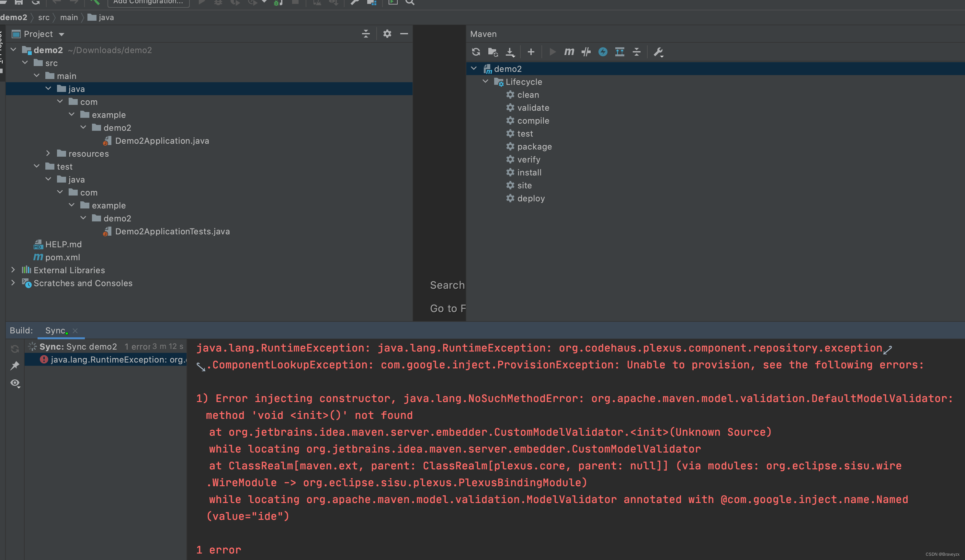The image size is (965, 560).
Task: Toggle Offline Mode in Maven toolbar
Action: coord(586,52)
